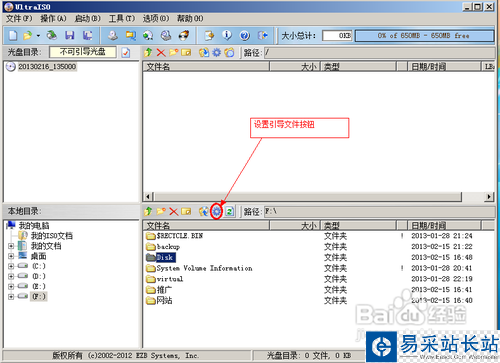The height and width of the screenshot is (363, 500).
Task: Click the document with orange arrow icon
Action: 209,35
